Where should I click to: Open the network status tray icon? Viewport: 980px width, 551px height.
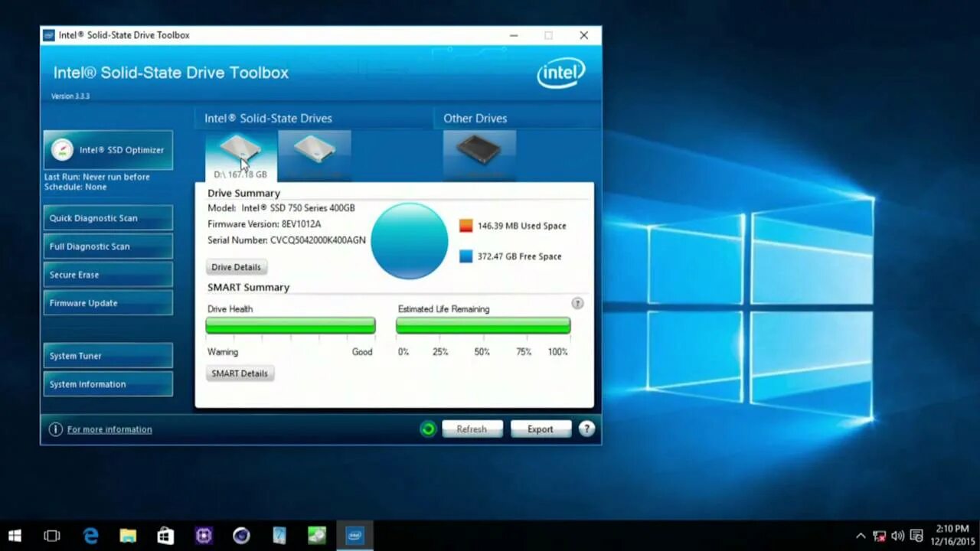879,536
